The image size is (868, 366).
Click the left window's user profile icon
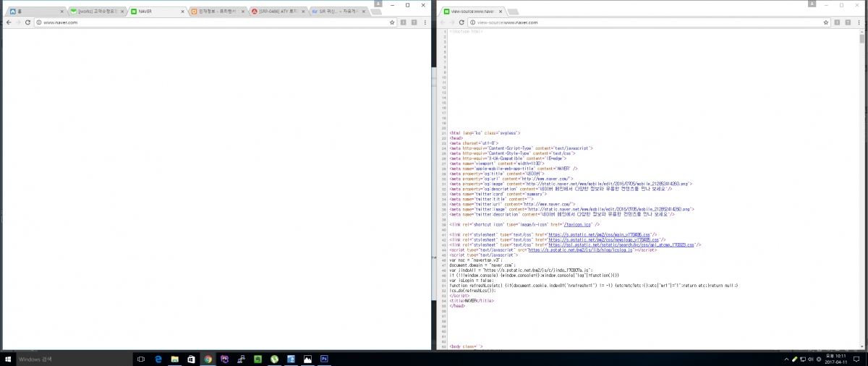coord(378,4)
